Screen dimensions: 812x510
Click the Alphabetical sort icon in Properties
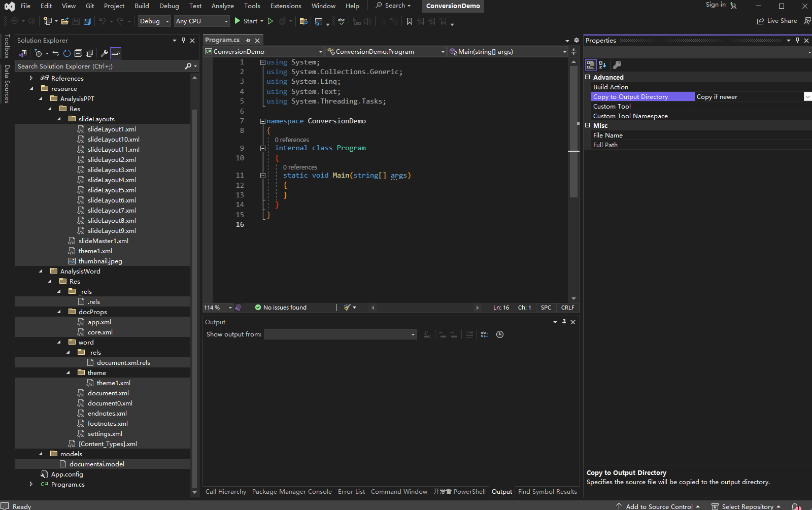[x=602, y=65]
